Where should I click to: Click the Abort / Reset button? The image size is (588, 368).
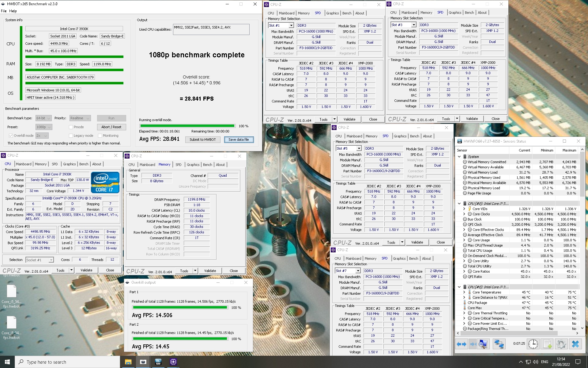111,127
